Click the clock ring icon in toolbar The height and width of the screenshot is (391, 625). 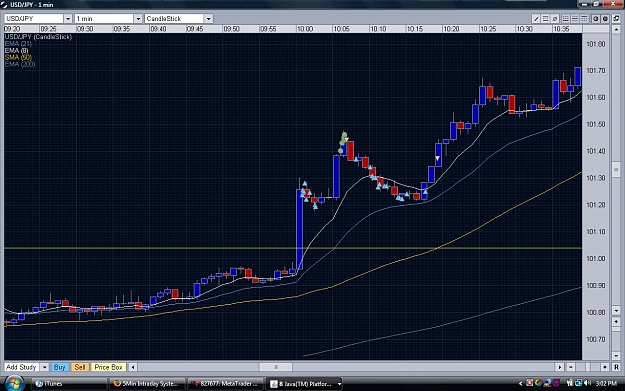(596, 19)
